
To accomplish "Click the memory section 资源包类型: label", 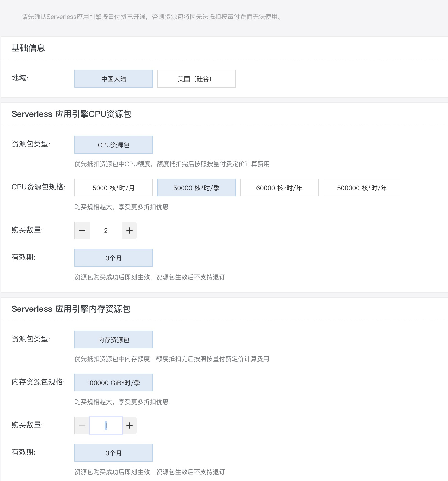I will tap(31, 339).
